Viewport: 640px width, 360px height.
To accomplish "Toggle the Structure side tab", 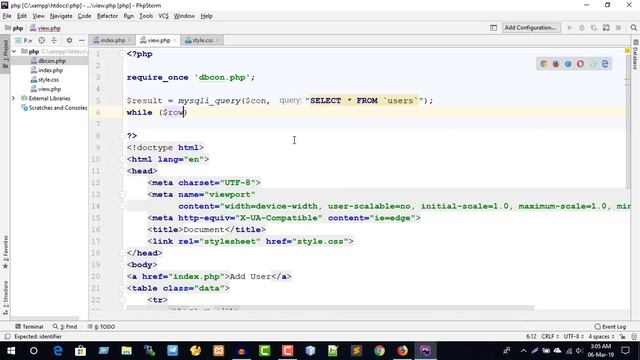I will [5, 298].
